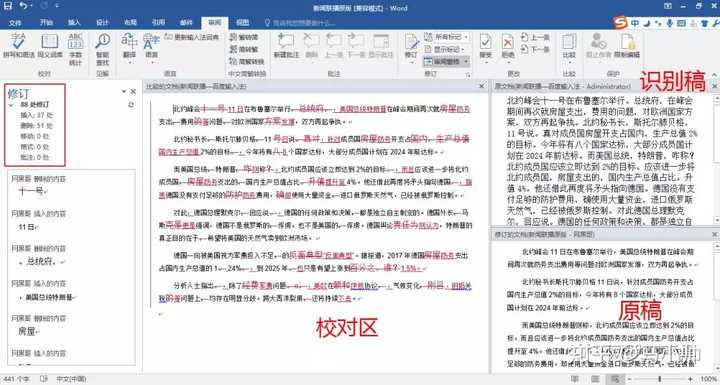720x385 pixels.
Task: Click original document pane scroll up arrow
Action: click(716, 98)
